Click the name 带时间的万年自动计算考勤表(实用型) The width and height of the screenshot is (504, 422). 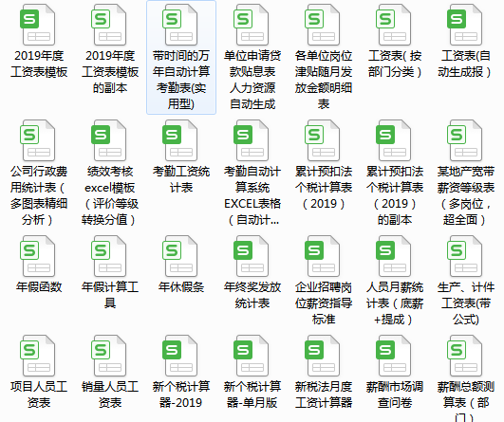pos(181,80)
